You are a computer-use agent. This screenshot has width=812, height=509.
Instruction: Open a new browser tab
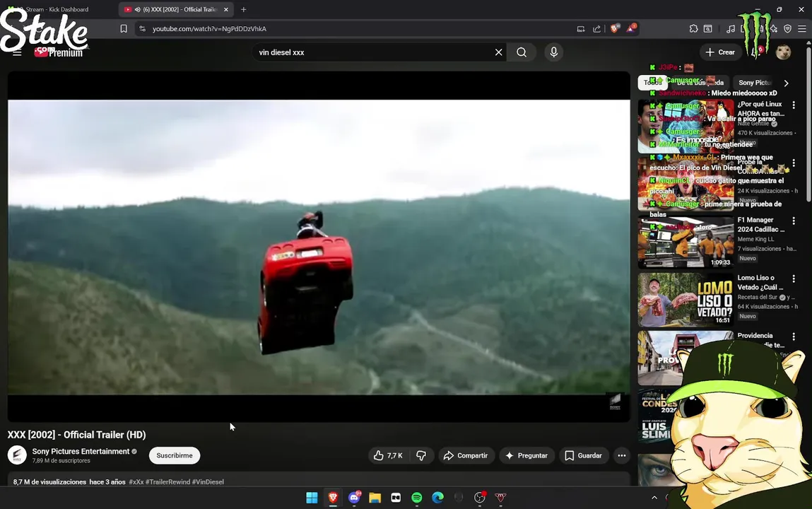click(243, 9)
